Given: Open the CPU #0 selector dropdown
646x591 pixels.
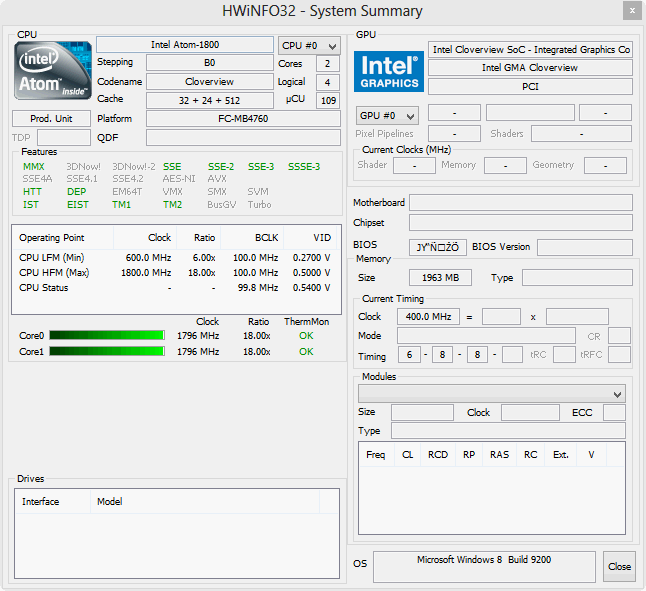Looking at the screenshot, I should tap(309, 46).
